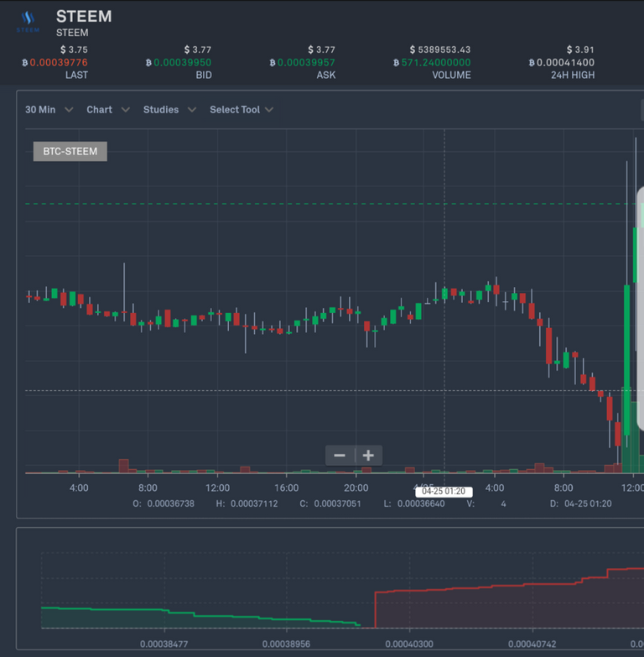Expand the Chart type dropdown
This screenshot has height=657, width=644.
(x=107, y=110)
